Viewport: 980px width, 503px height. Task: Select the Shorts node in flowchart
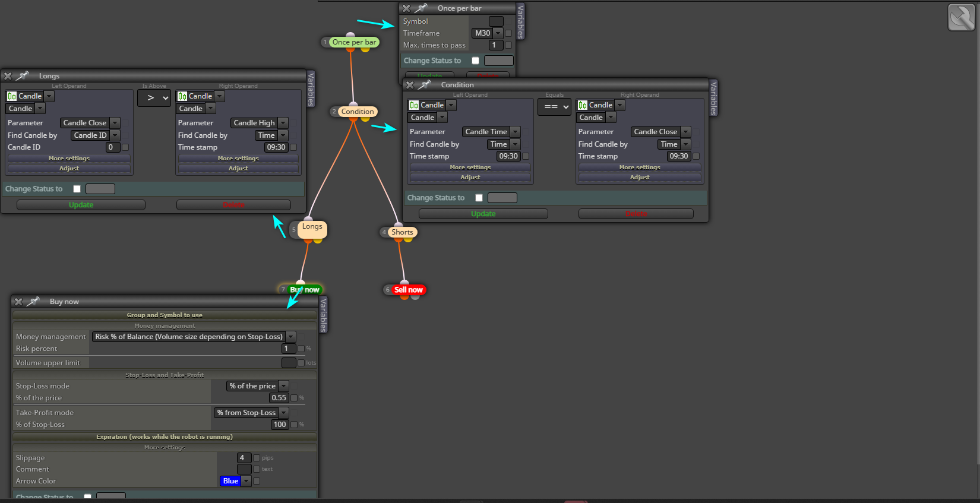(x=402, y=232)
